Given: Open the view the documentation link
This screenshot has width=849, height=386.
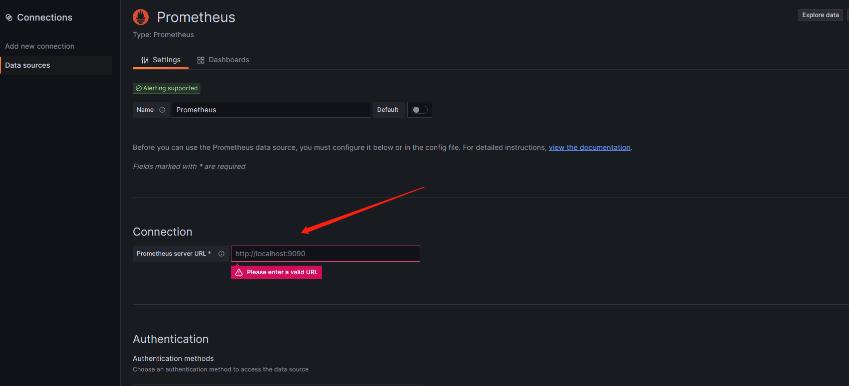Looking at the screenshot, I should [589, 147].
